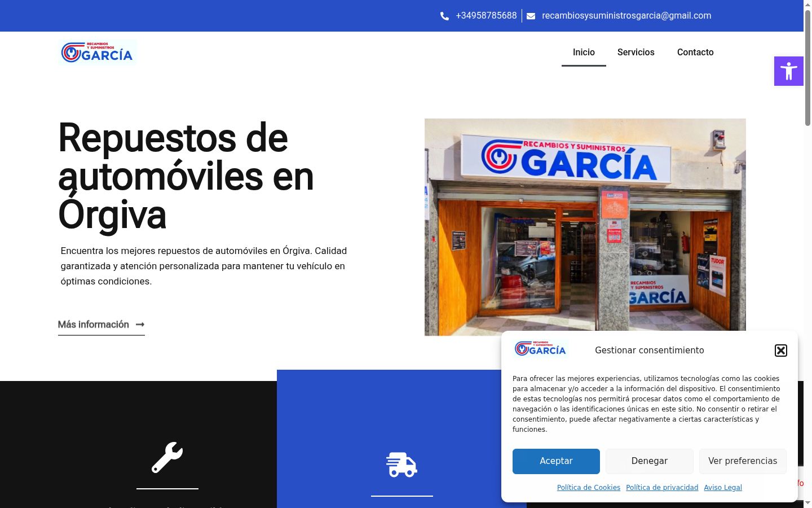The image size is (812, 508).
Task: Click the García logo in header
Action: click(97, 52)
